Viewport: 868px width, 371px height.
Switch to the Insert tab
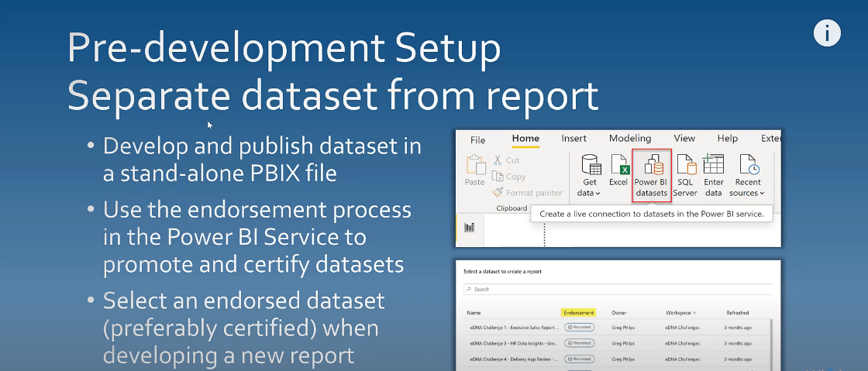[573, 139]
